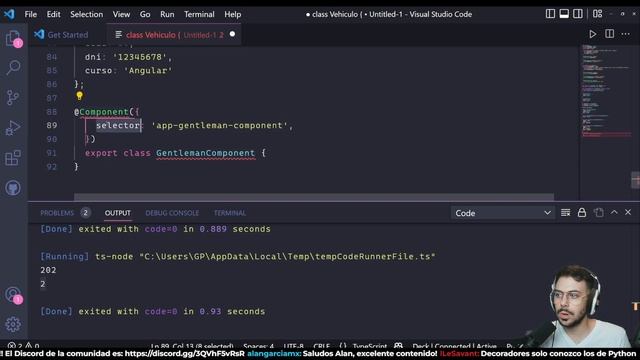Click the ts-node Running output line
Screen dimensions: 640x360
point(238,256)
